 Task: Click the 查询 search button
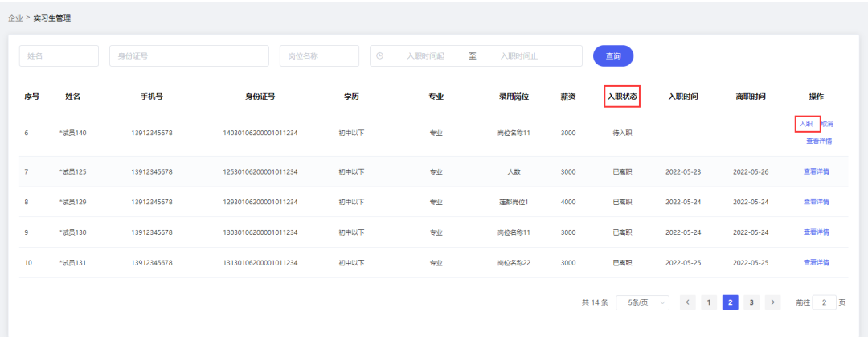click(x=613, y=55)
